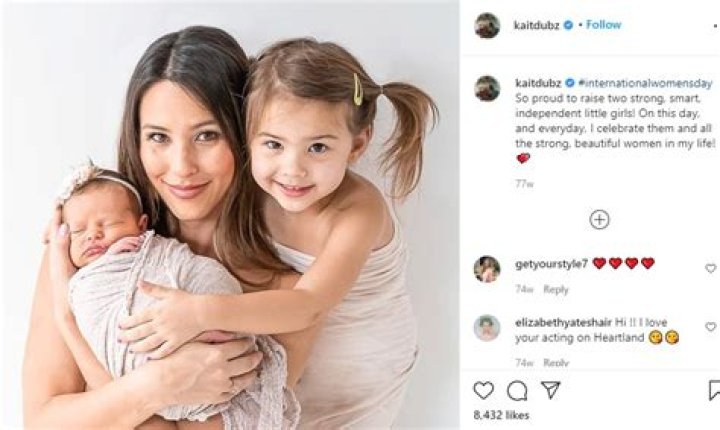Click the family photo in post
Viewport: 720px width, 430px height.
click(230, 215)
